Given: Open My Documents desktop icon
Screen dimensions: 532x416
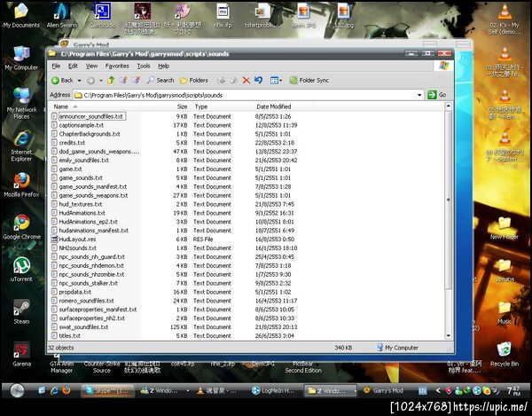Looking at the screenshot, I should pos(21,15).
